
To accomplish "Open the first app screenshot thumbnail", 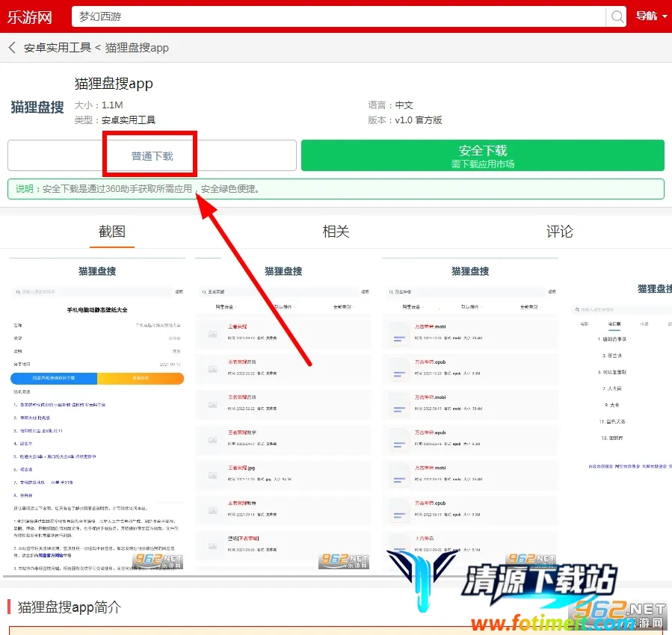I will point(97,415).
